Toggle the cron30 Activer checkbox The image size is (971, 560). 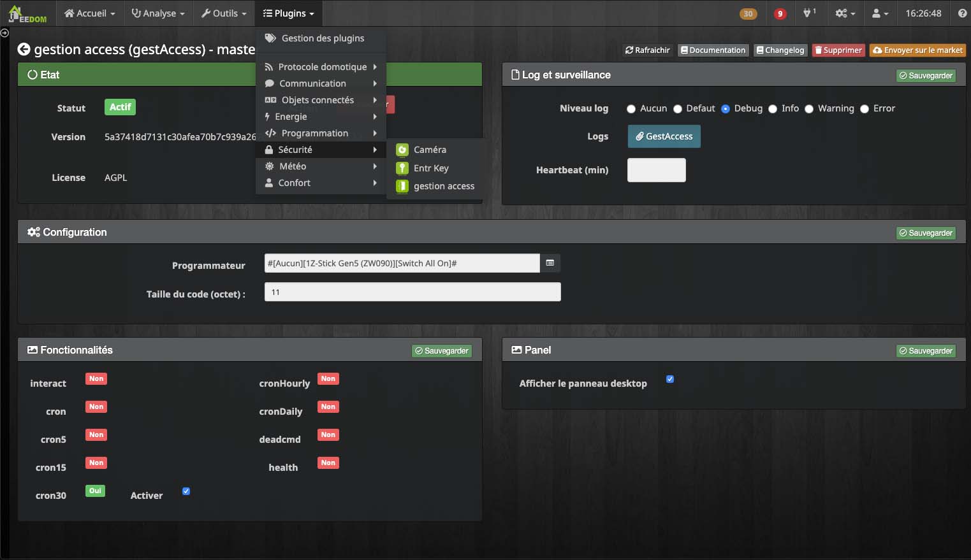[x=186, y=491]
